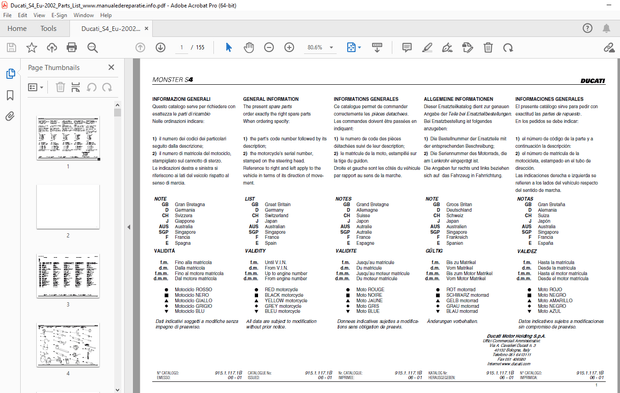Close the Ducati_S4 document tab
Image resolution: width=620 pixels, height=393 pixels.
[146, 28]
